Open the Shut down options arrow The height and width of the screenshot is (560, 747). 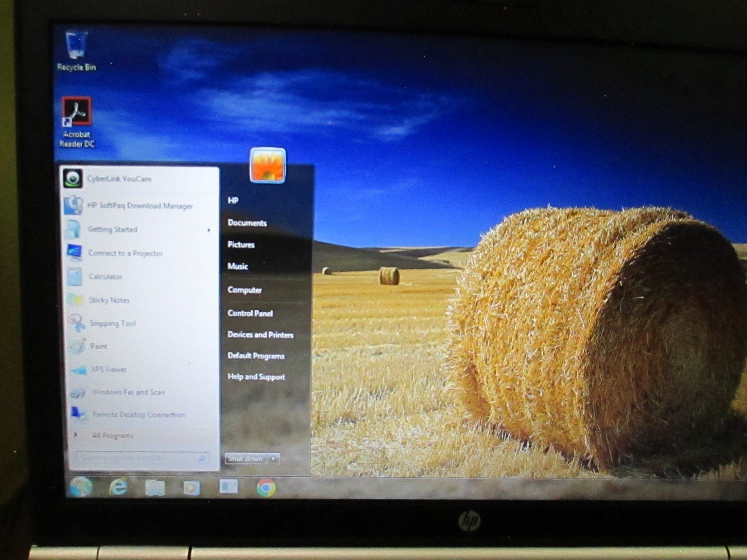pyautogui.click(x=274, y=459)
